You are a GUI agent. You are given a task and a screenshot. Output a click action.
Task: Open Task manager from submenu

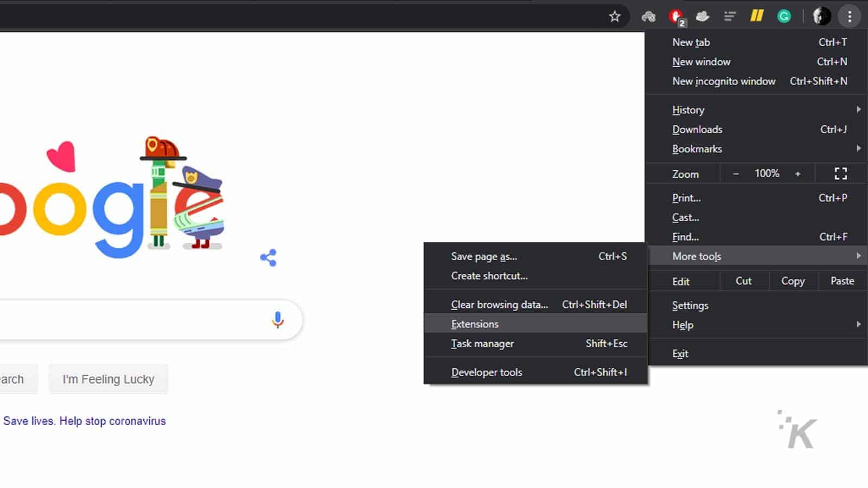pos(535,344)
